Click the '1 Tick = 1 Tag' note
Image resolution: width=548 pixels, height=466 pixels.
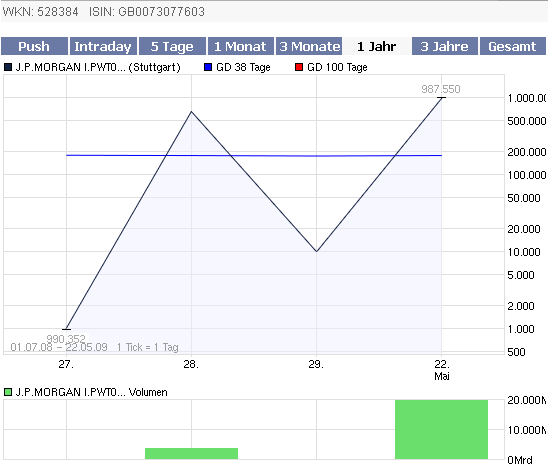(148, 347)
